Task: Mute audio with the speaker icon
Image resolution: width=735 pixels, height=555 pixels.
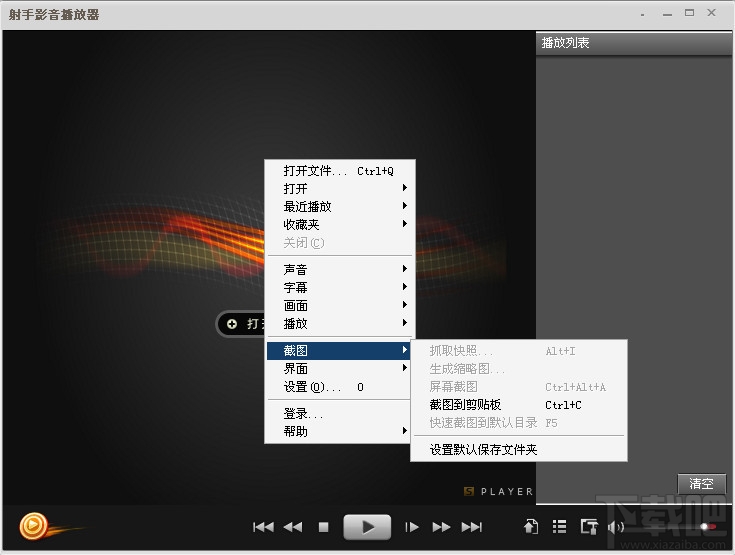Action: [615, 527]
